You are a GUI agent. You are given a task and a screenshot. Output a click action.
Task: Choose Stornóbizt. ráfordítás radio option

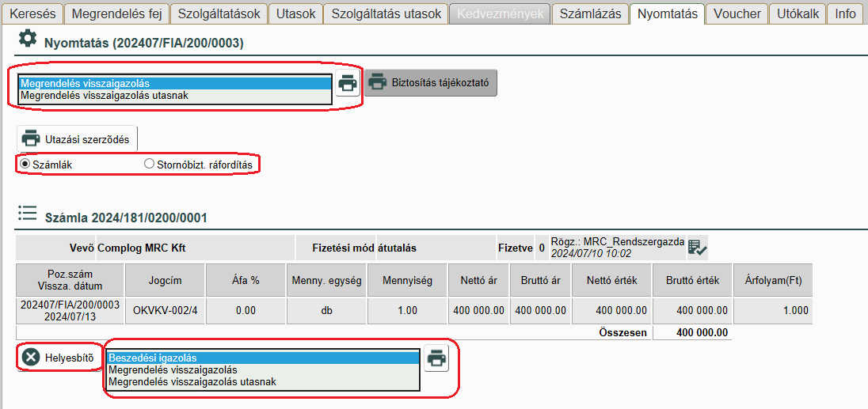click(149, 164)
